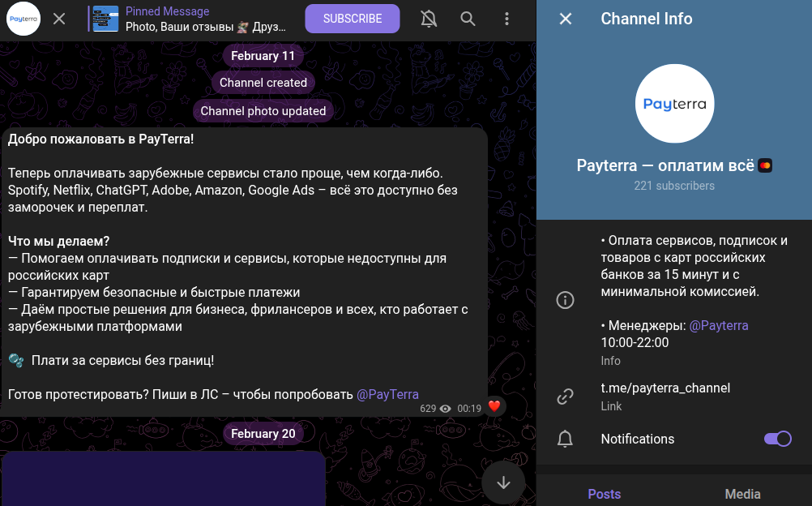Image resolution: width=812 pixels, height=506 pixels.
Task: Click the February 20 date badge
Action: 263,433
